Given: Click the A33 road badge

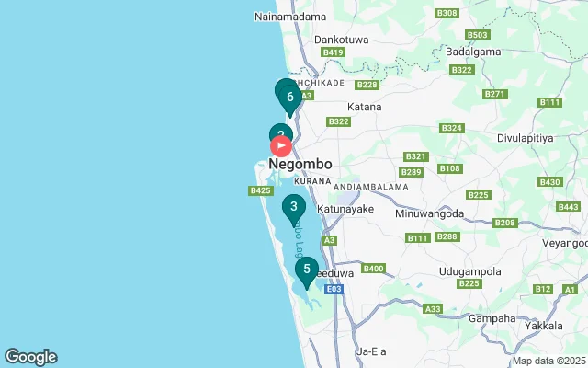Looking at the screenshot, I should click(433, 309).
